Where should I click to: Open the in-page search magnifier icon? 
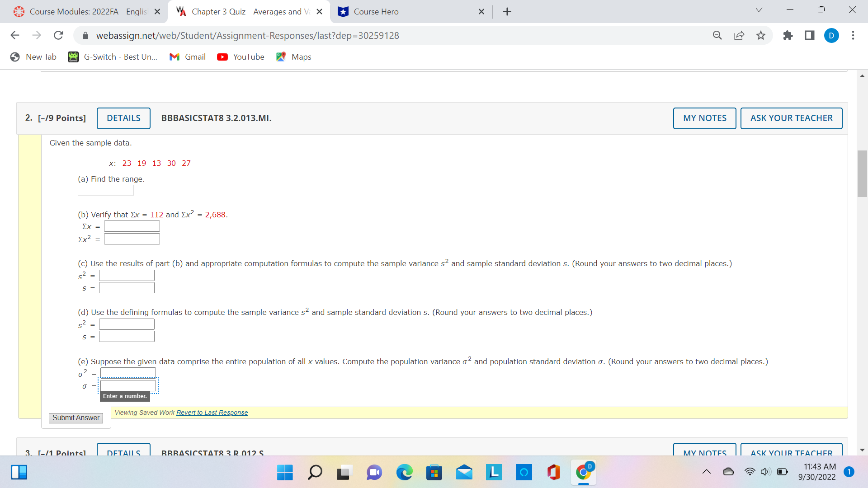tap(717, 35)
